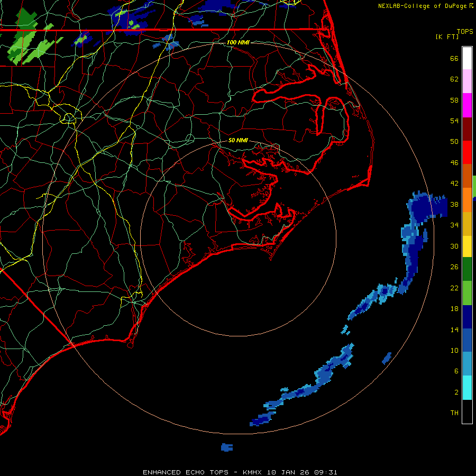Pick the cyan legend color block

(467, 388)
